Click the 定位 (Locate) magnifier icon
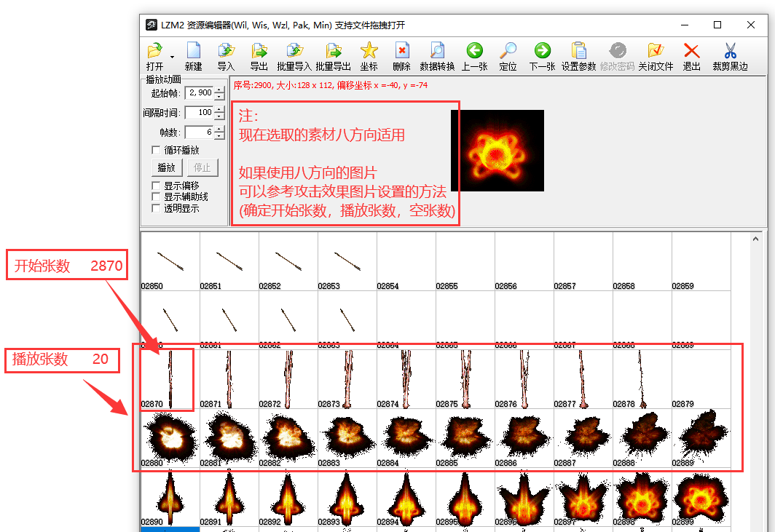This screenshot has width=775, height=532. point(508,51)
